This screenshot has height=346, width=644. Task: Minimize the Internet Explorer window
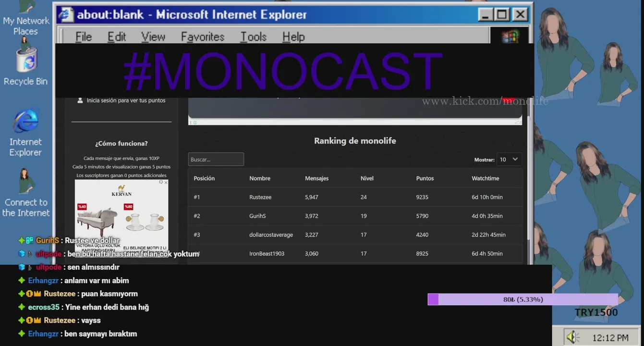(486, 14)
